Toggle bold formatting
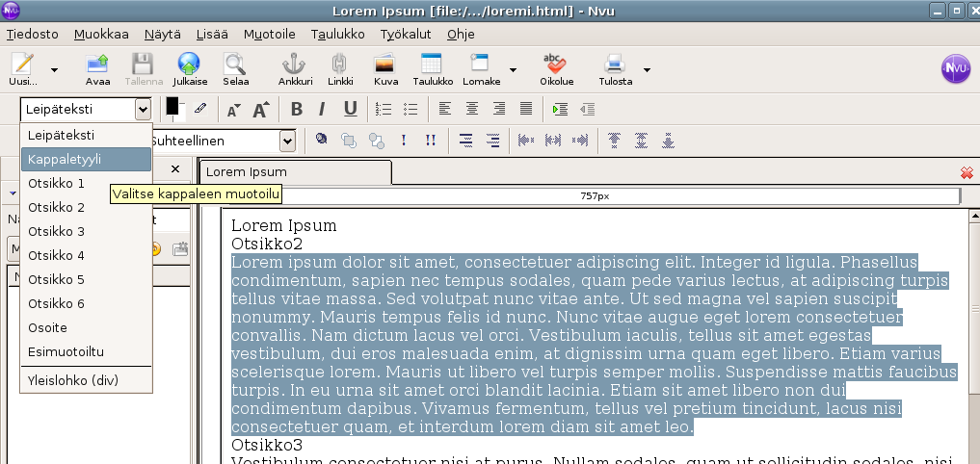This screenshot has height=464, width=980. [x=297, y=109]
